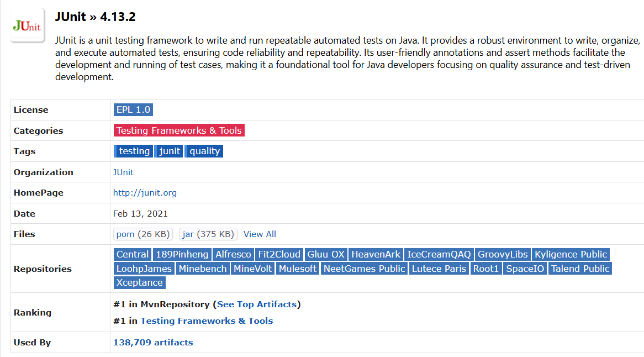The width and height of the screenshot is (644, 357).
Task: Open the Lutece Paris repository badge
Action: [x=439, y=269]
